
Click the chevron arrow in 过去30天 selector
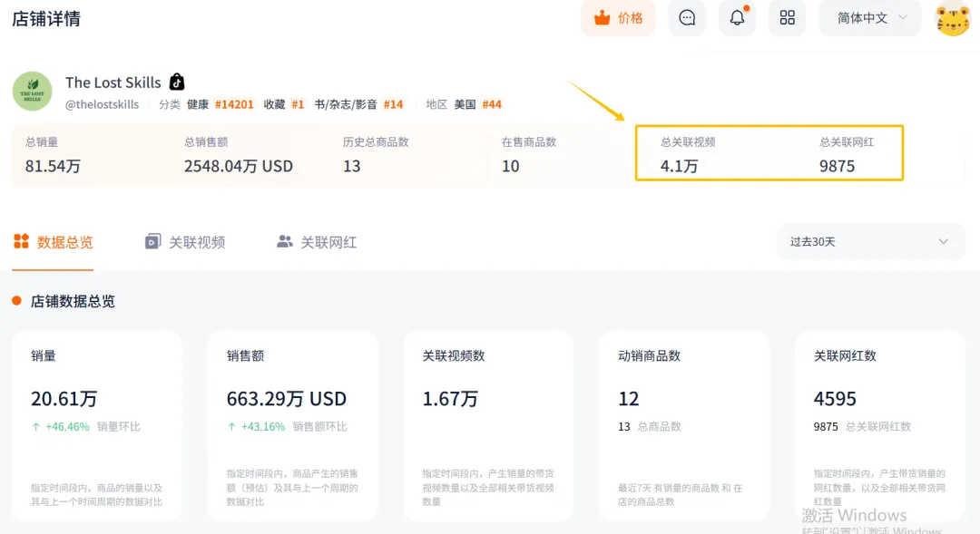(x=943, y=242)
